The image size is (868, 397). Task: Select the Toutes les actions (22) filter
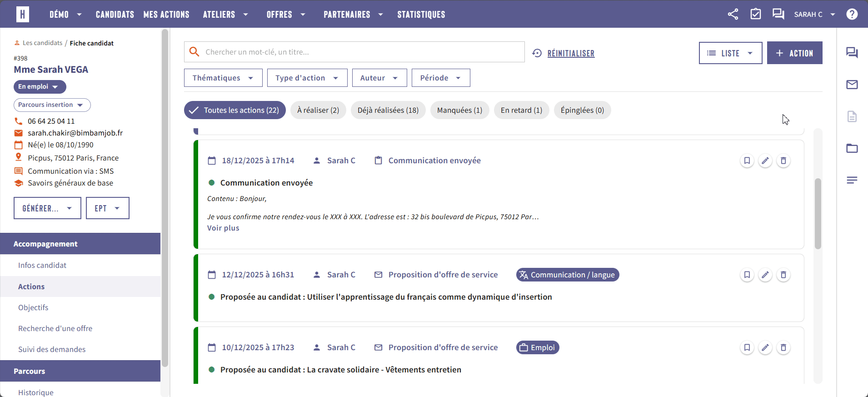point(235,110)
